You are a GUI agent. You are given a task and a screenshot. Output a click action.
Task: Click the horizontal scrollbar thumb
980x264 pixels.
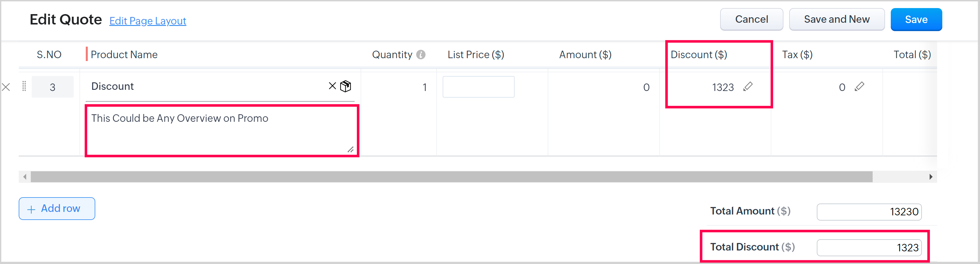tap(451, 176)
